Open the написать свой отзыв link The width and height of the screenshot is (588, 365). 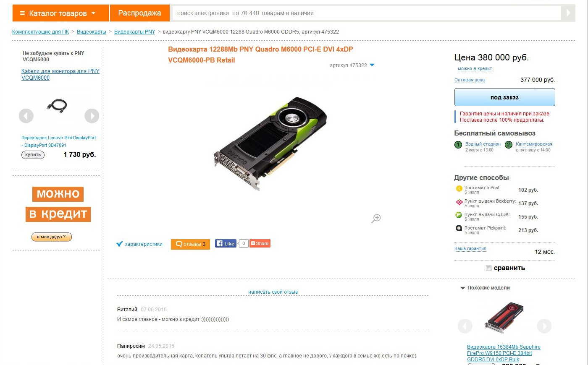[x=273, y=292]
